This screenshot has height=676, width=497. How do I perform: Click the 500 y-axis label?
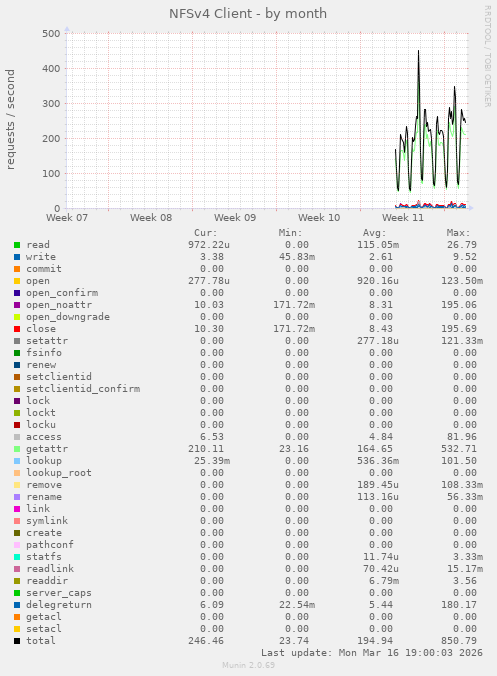[51, 34]
